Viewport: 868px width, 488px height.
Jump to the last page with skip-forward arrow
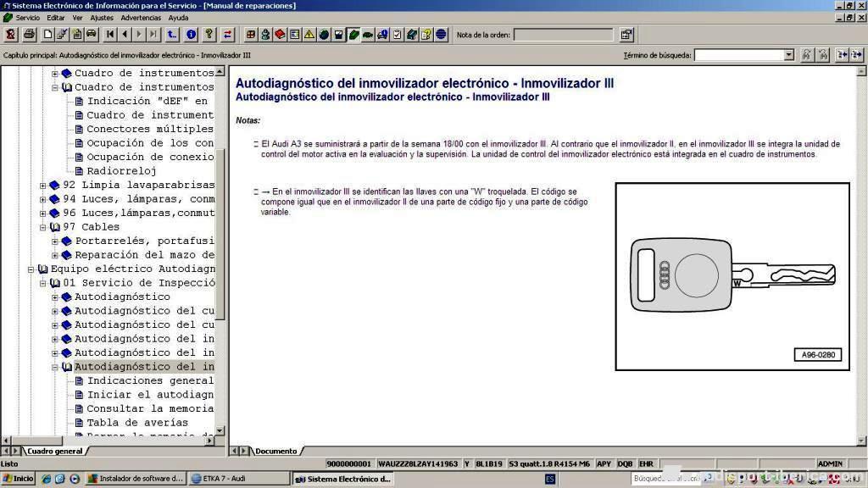point(153,35)
